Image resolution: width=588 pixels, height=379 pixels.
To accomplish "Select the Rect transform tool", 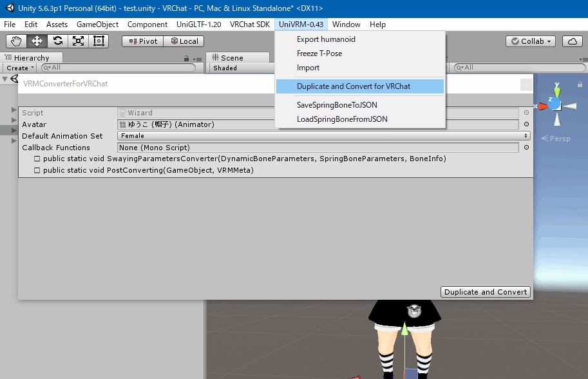I will [99, 41].
